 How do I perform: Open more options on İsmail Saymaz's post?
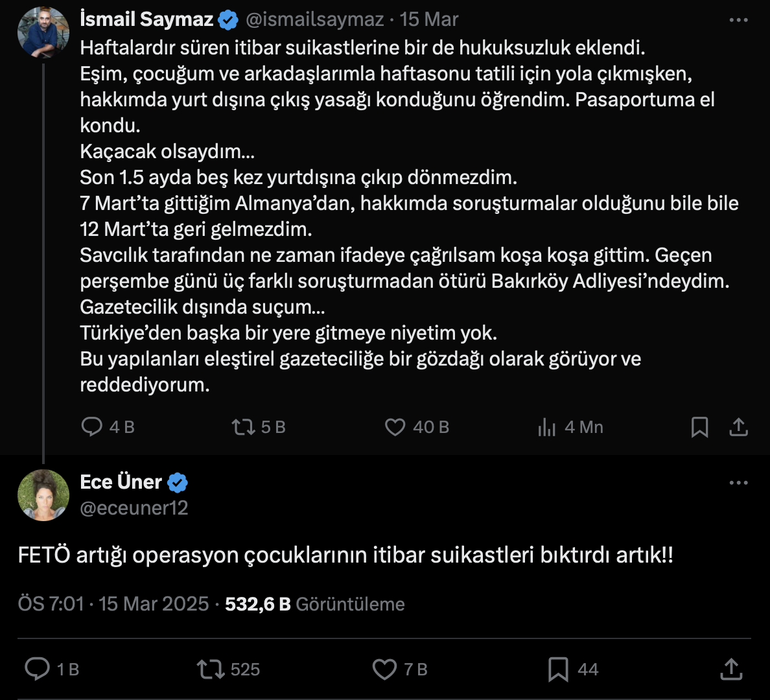[x=738, y=20]
